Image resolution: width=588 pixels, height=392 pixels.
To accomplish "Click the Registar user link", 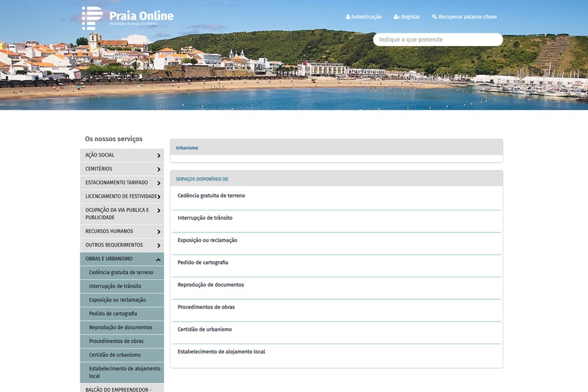I will (407, 17).
